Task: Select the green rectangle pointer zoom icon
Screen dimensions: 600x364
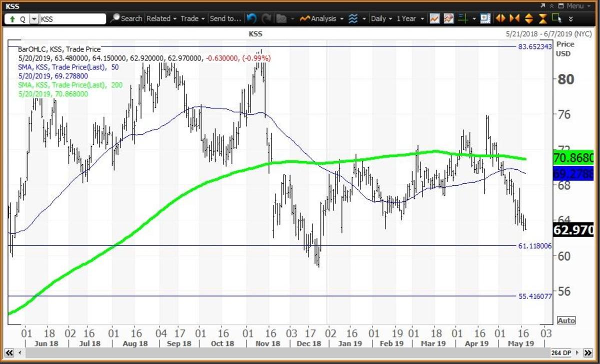Action: click(x=556, y=18)
